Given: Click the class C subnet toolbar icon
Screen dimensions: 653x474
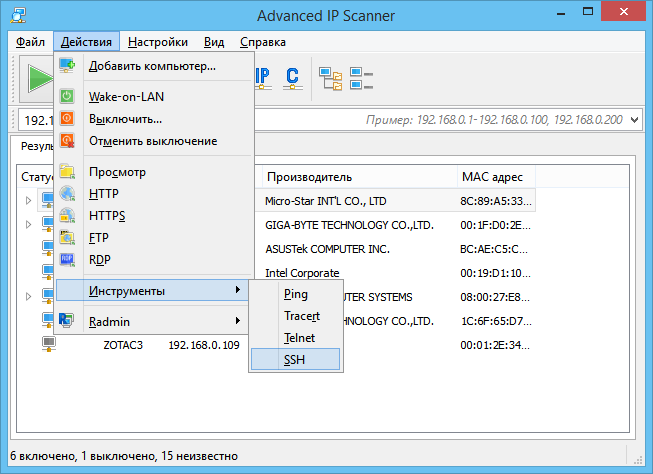Looking at the screenshot, I should (x=292, y=77).
